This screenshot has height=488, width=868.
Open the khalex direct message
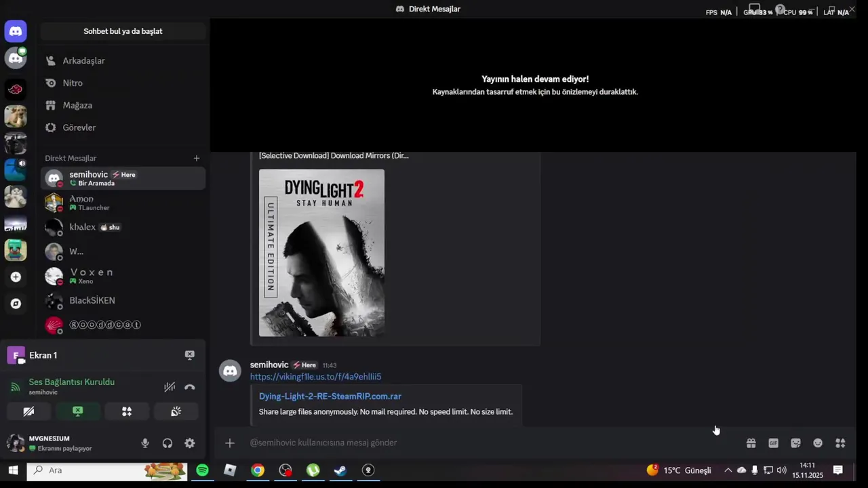(x=123, y=227)
